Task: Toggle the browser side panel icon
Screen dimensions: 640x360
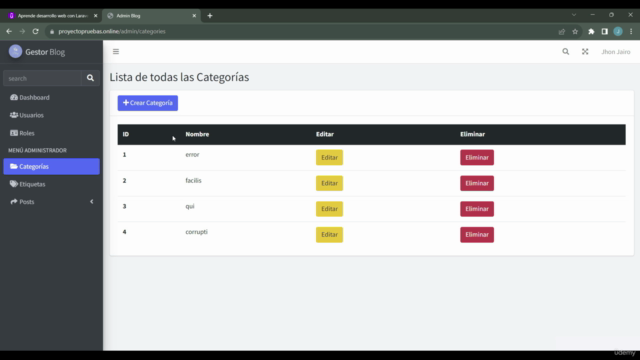Action: (604, 31)
